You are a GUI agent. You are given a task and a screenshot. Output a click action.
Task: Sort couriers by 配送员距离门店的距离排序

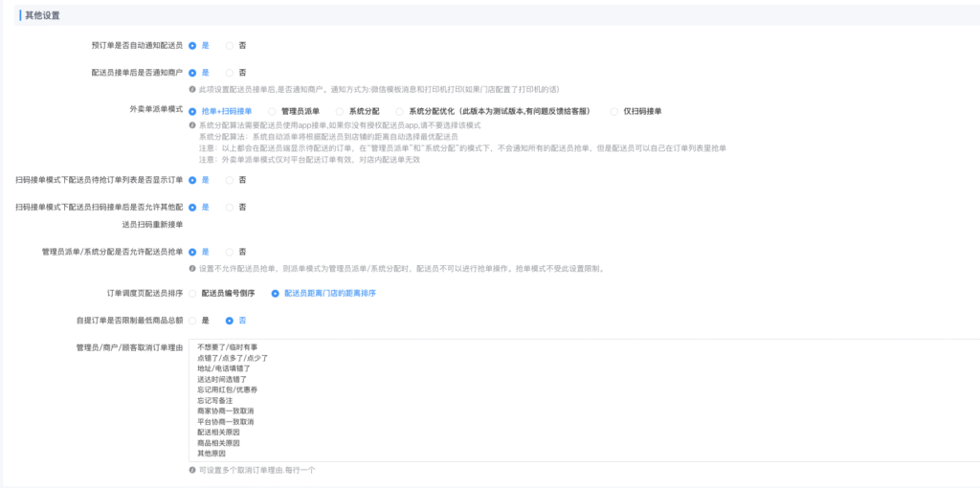(275, 293)
